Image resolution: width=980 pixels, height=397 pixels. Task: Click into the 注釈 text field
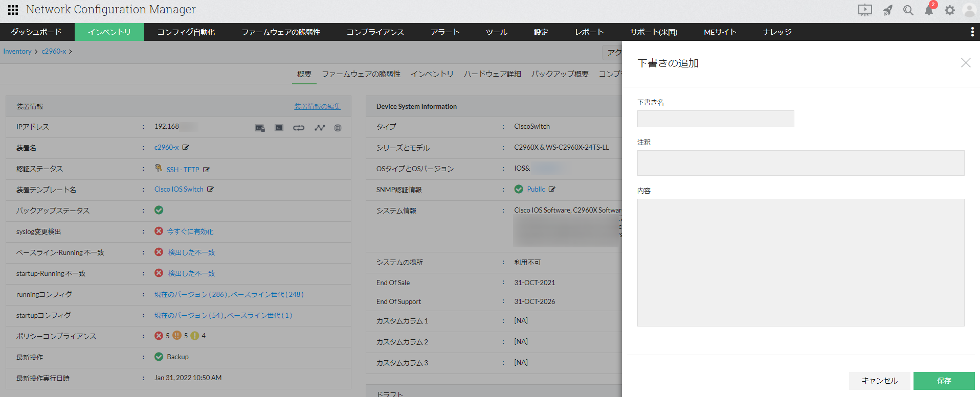800,163
